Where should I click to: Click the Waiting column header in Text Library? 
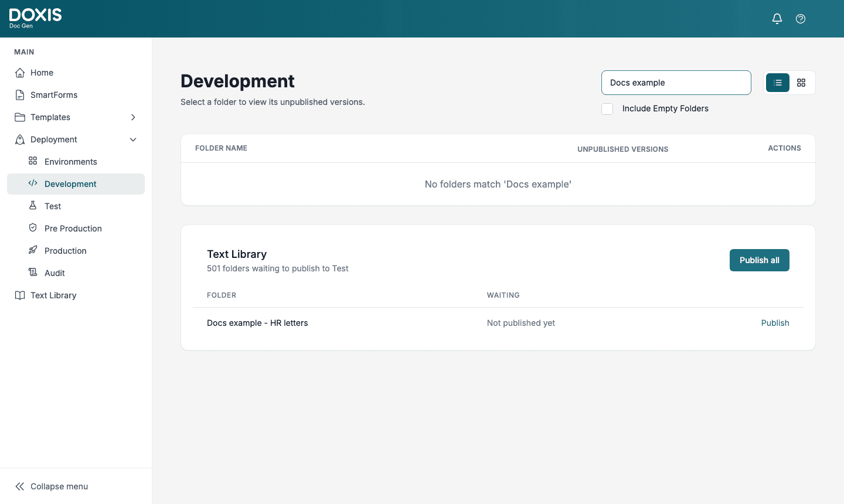tap(503, 295)
